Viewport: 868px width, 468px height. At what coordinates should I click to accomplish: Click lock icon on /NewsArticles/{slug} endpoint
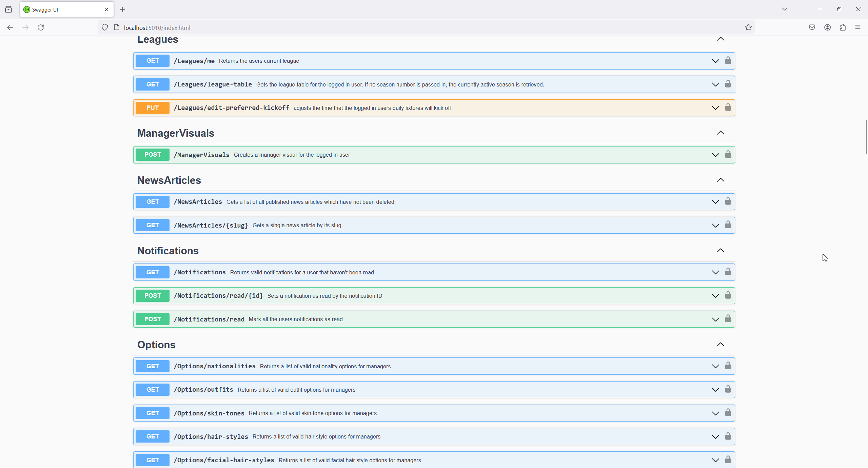click(x=728, y=225)
